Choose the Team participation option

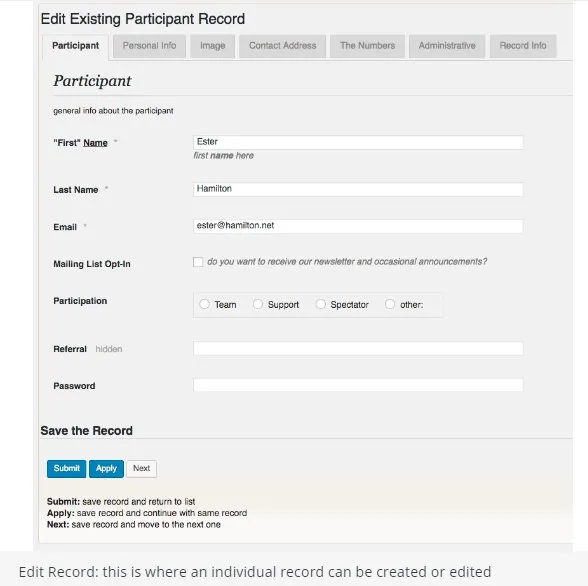[204, 304]
